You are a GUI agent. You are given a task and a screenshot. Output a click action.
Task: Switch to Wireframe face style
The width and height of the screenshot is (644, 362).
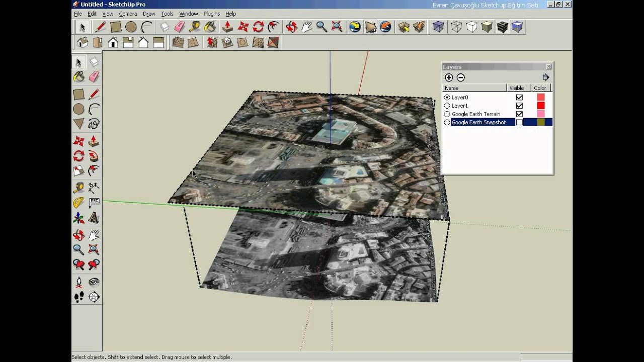click(x=456, y=27)
